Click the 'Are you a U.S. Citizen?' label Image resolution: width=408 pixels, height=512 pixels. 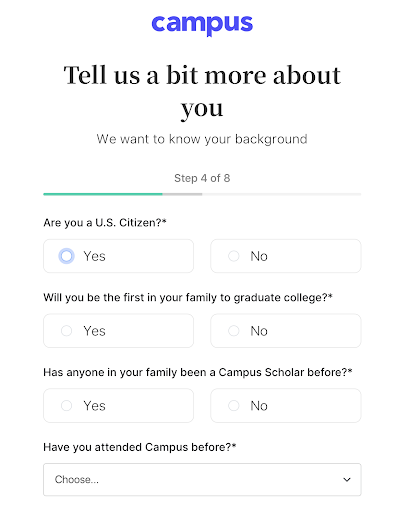click(x=105, y=222)
